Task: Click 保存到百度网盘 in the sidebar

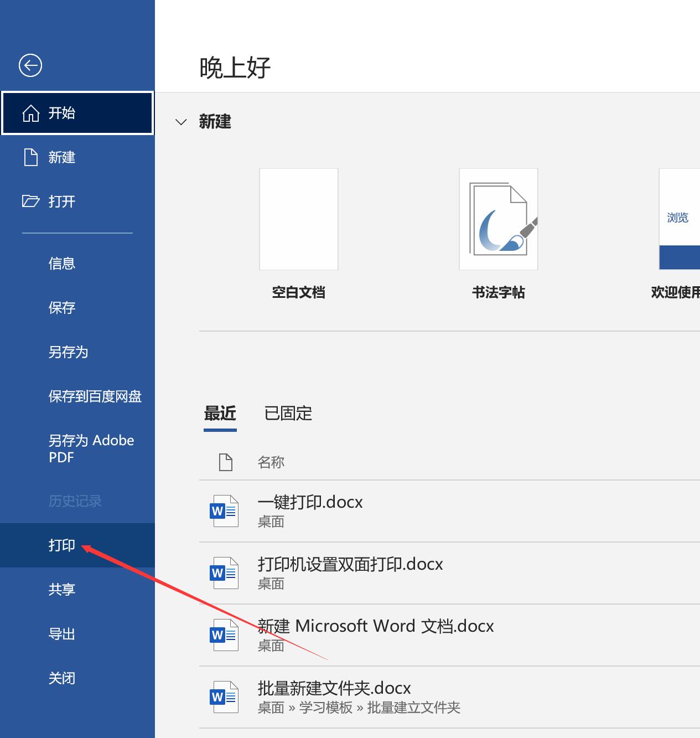Action: [x=95, y=396]
